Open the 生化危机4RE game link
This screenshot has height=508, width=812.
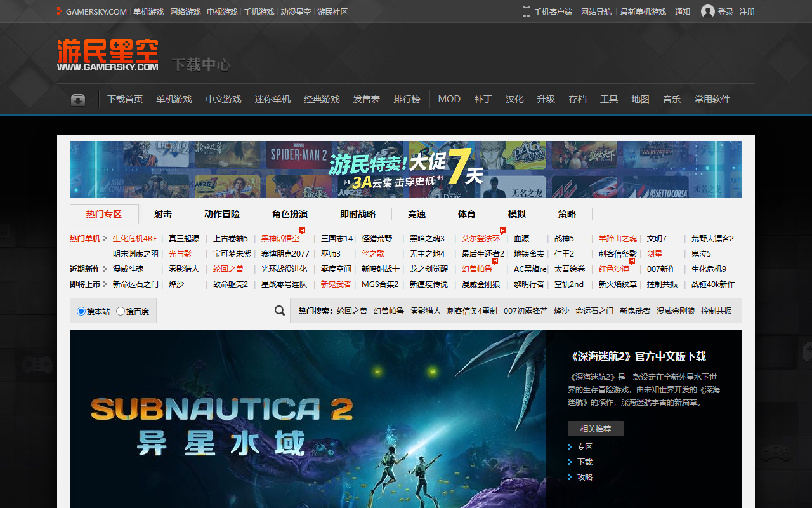pos(134,239)
